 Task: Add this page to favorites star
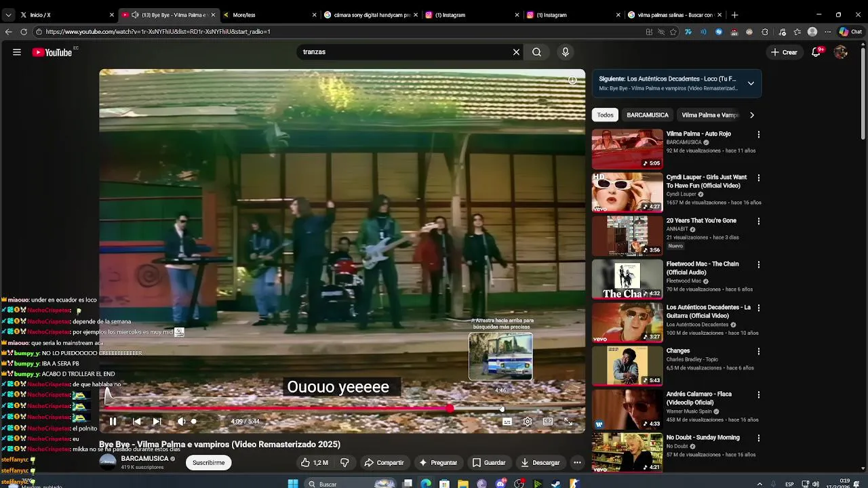tap(673, 32)
